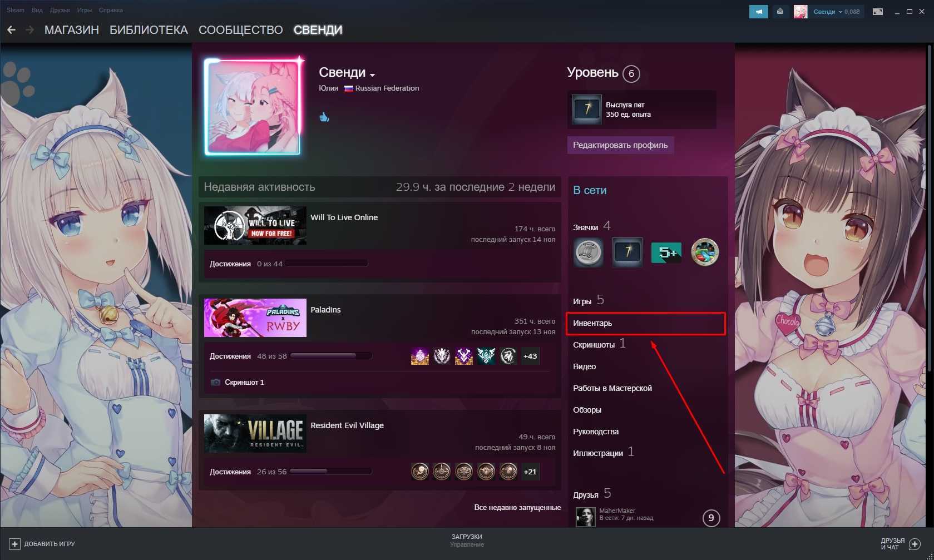
Task: Switch to Big Picture mode icon
Action: coord(878,12)
